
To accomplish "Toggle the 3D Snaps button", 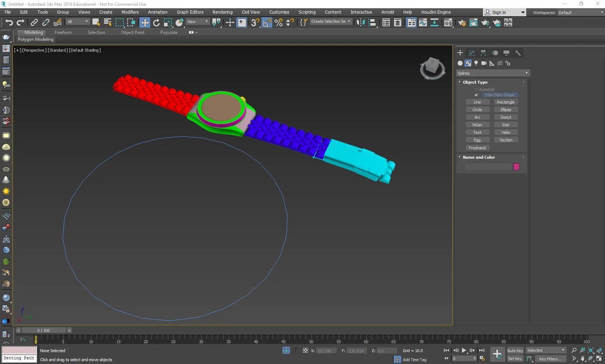I will [255, 23].
